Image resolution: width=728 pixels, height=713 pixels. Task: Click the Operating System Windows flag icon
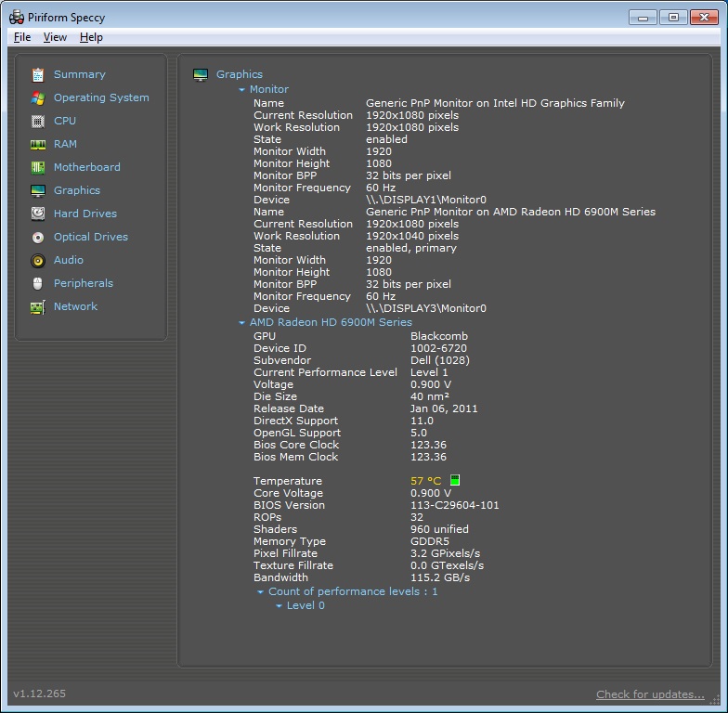click(x=38, y=98)
